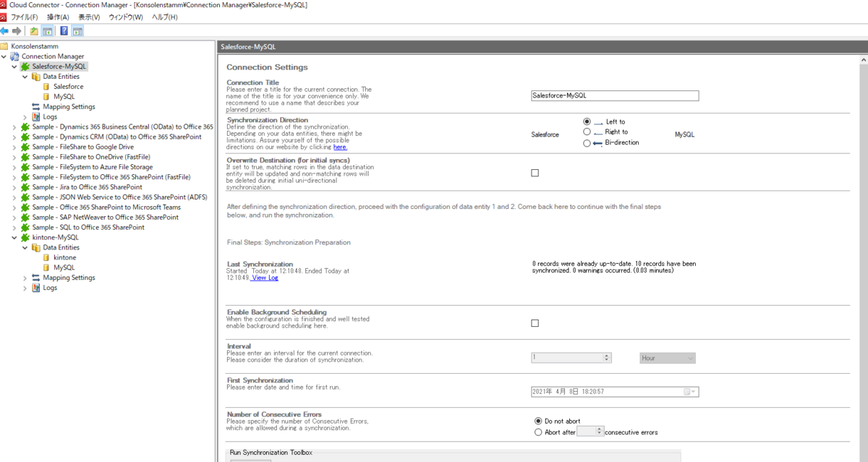Enable the Background Scheduling checkbox
The height and width of the screenshot is (462, 868).
tap(535, 323)
